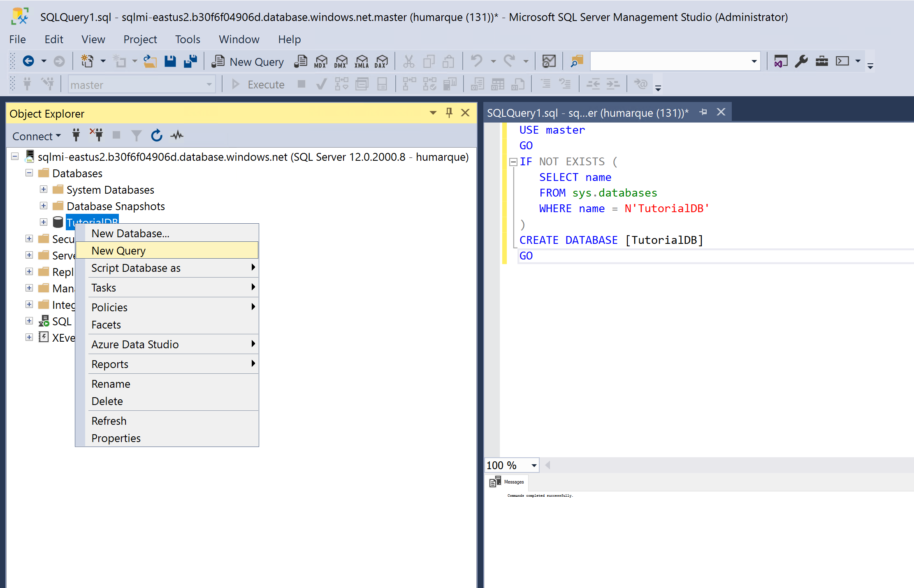914x588 pixels.
Task: Collapse the sqlmi-eastus2 server node
Action: [x=15, y=157]
